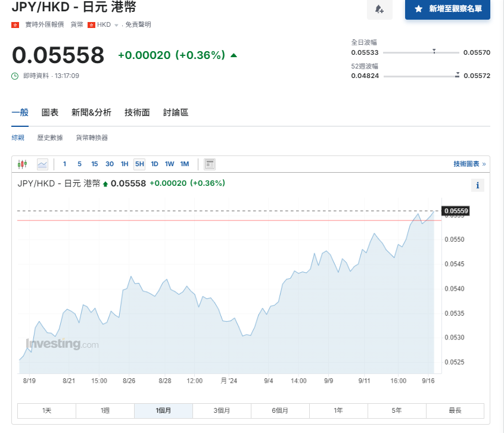Click the flag icon beside 實時外匯報價

[14, 24]
